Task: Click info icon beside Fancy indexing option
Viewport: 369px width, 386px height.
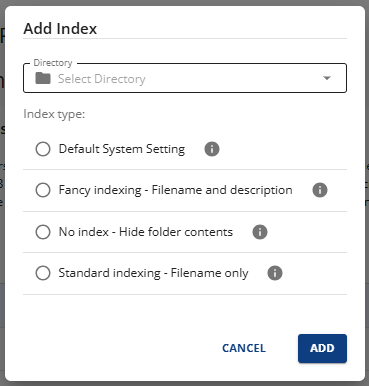Action: pos(320,190)
